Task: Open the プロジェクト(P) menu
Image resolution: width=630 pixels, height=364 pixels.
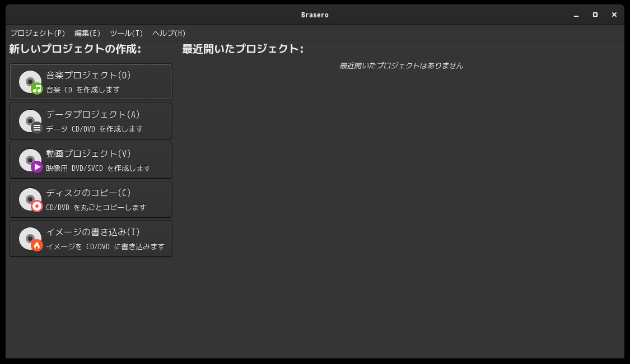Action: (38, 33)
